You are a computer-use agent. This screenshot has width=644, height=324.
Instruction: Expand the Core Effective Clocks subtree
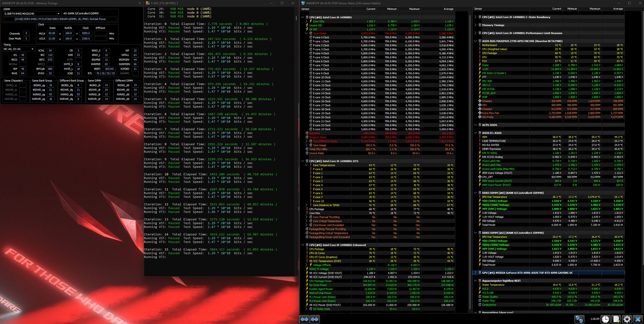[x=306, y=141]
